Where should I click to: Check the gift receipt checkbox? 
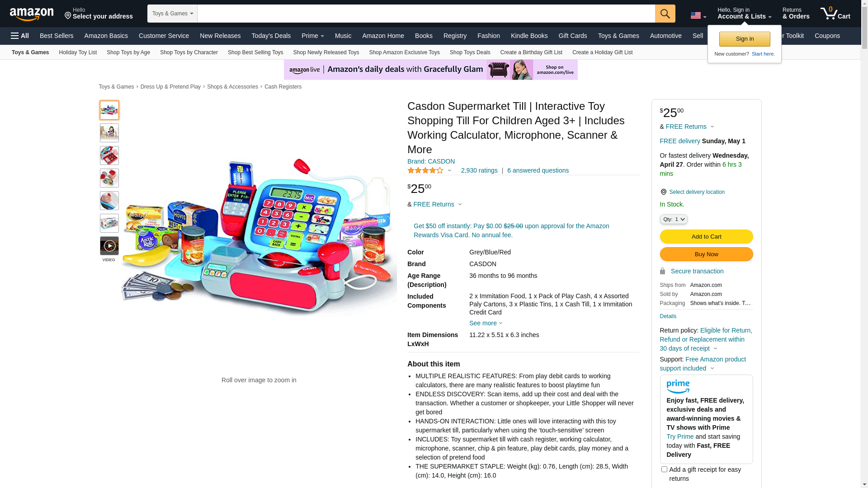pyautogui.click(x=664, y=469)
